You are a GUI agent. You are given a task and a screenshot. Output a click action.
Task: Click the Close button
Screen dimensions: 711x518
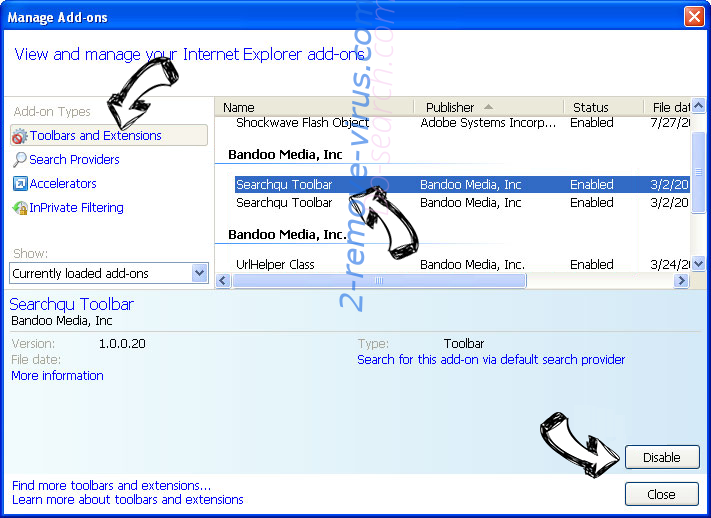[x=662, y=494]
